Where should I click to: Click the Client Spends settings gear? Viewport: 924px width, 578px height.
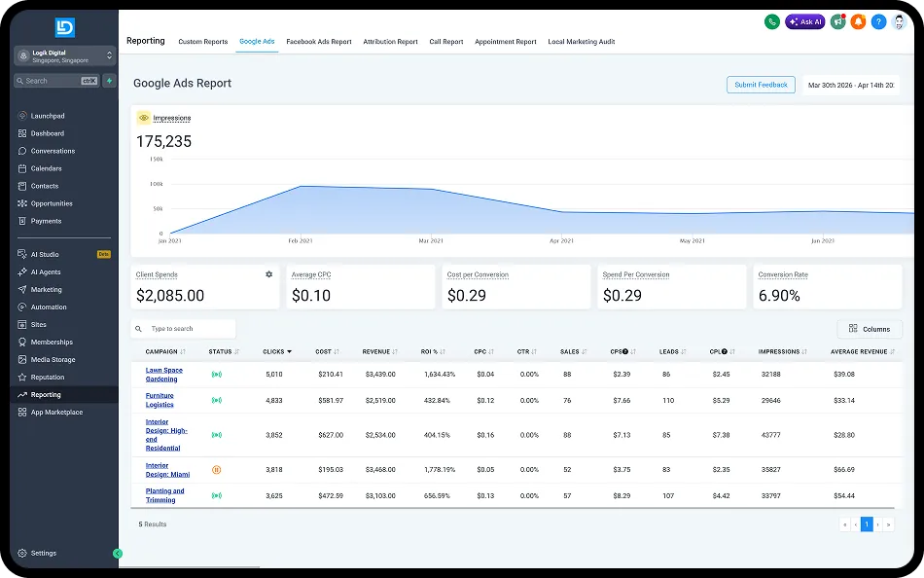[x=268, y=274]
